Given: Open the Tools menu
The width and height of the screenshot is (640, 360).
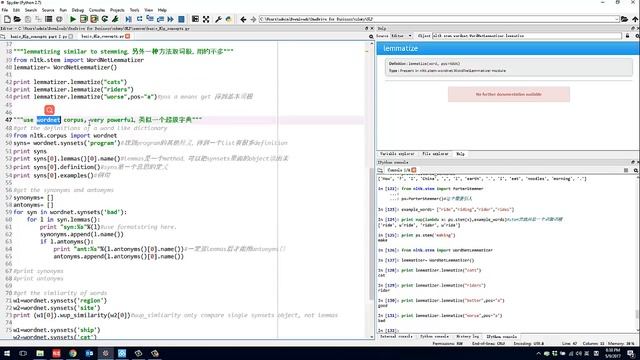Looking at the screenshot, I should (134, 10).
